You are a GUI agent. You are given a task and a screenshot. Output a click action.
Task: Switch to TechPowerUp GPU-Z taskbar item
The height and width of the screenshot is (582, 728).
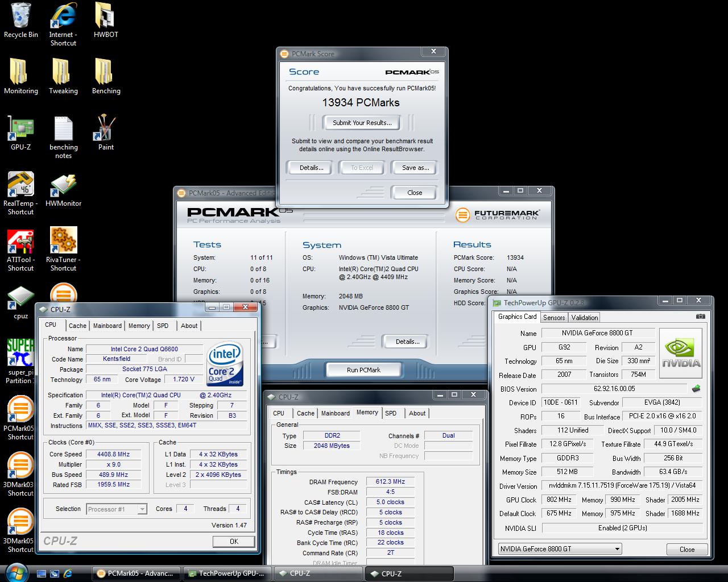(x=227, y=573)
